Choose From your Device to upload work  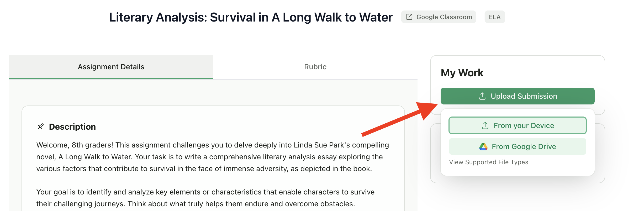point(517,125)
